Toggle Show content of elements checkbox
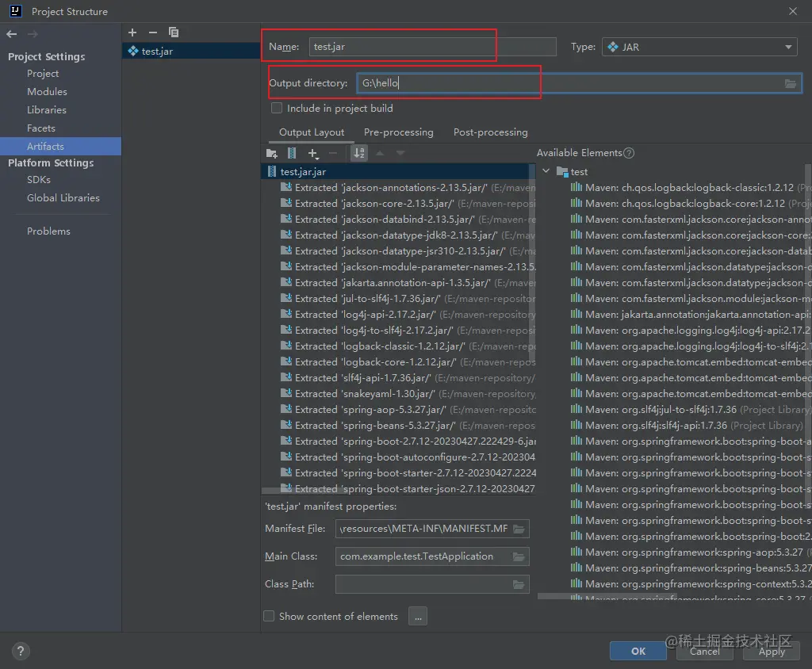The height and width of the screenshot is (669, 812). pos(269,616)
